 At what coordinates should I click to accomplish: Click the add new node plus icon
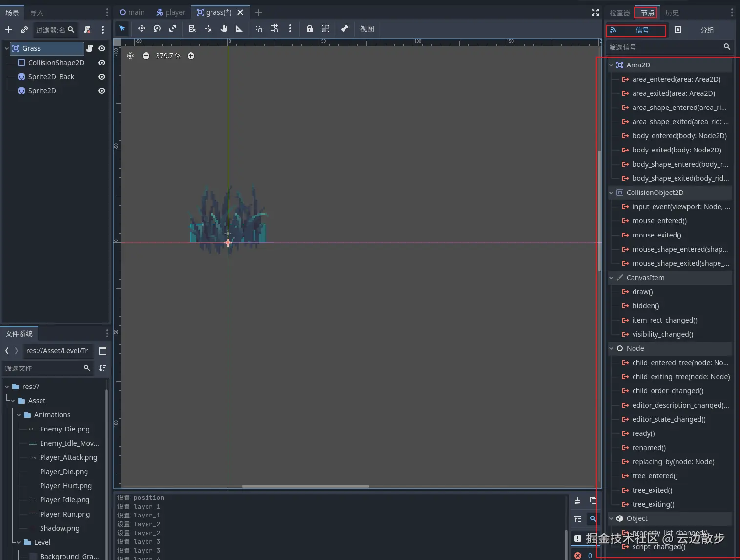9,30
